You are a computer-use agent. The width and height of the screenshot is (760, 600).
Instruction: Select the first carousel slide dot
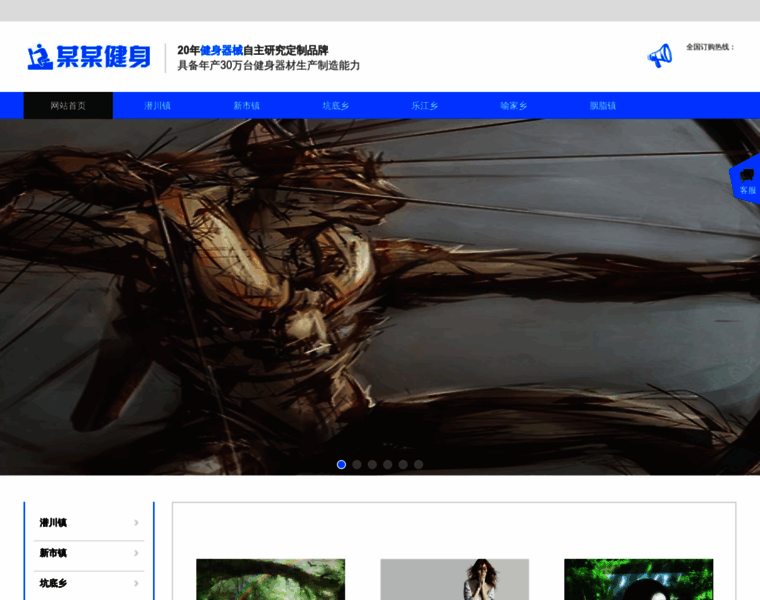click(341, 464)
